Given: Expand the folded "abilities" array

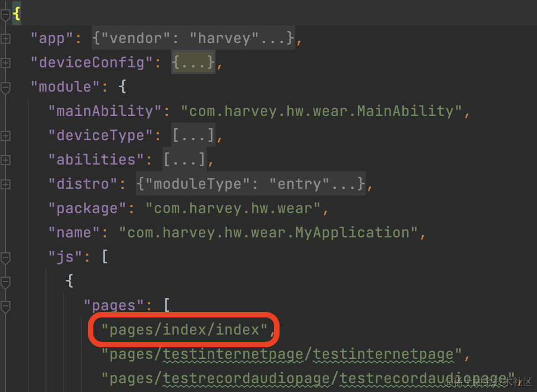Looking at the screenshot, I should point(5,160).
